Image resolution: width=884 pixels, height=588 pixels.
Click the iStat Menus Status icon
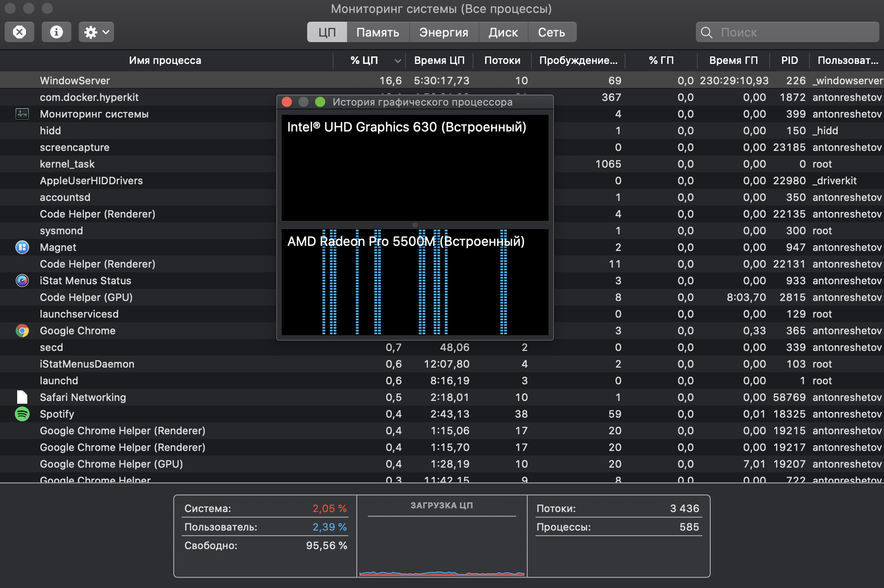22,281
